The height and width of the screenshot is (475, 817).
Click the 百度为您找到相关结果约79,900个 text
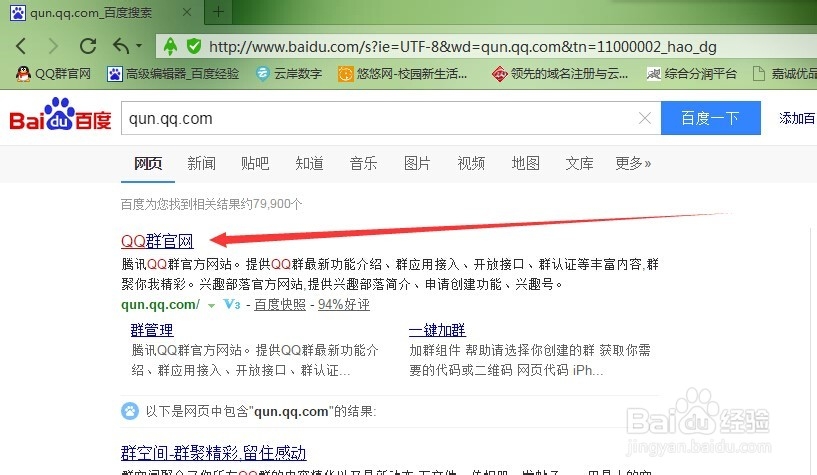tap(211, 204)
